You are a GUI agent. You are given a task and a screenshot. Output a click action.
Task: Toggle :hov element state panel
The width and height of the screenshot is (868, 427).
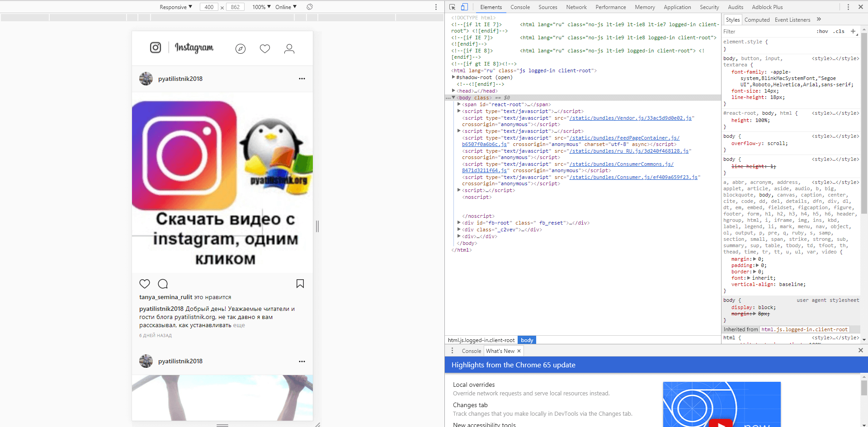coord(822,31)
